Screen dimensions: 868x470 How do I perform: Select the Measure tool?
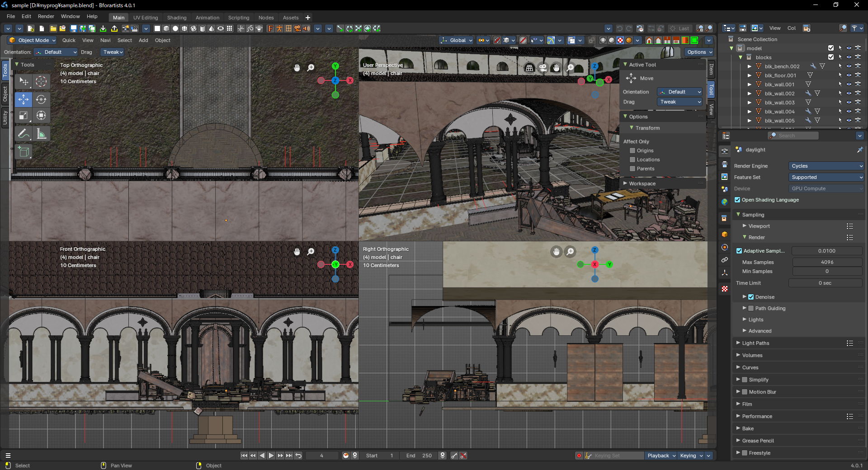pyautogui.click(x=41, y=134)
